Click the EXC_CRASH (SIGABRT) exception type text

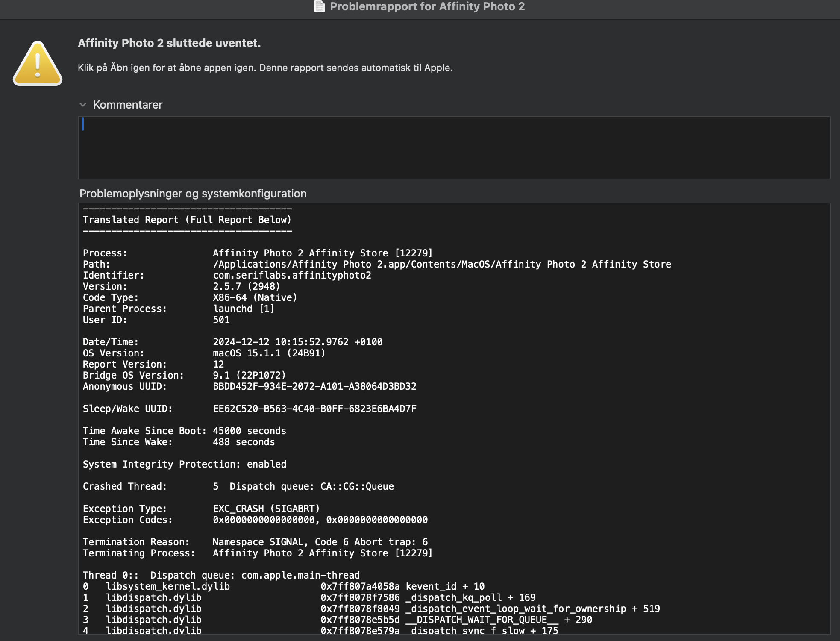[266, 509]
